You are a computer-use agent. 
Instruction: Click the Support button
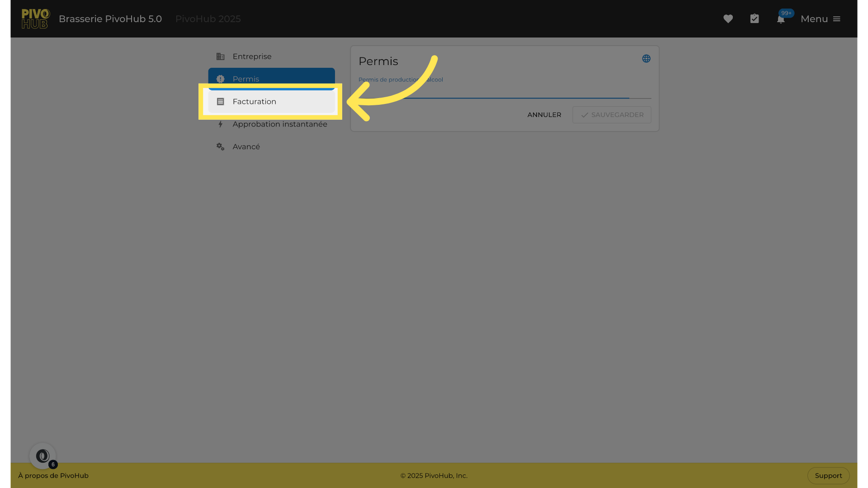pos(828,476)
